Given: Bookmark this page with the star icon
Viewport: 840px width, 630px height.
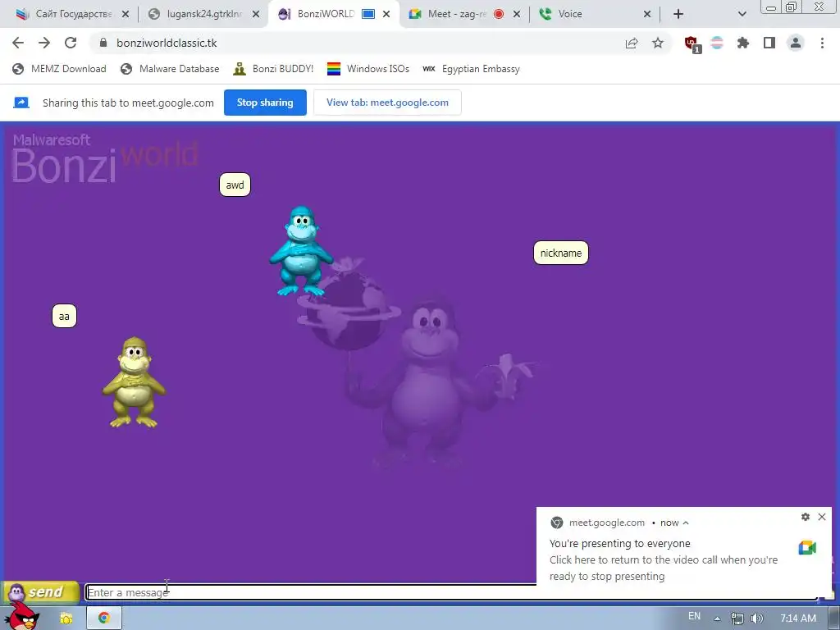Looking at the screenshot, I should [x=658, y=43].
